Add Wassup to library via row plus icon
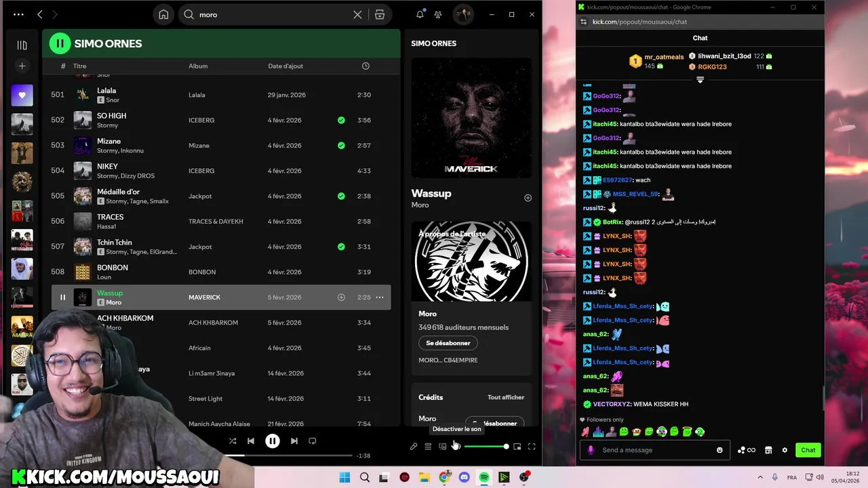Viewport: 868px width, 488px height. (x=341, y=297)
